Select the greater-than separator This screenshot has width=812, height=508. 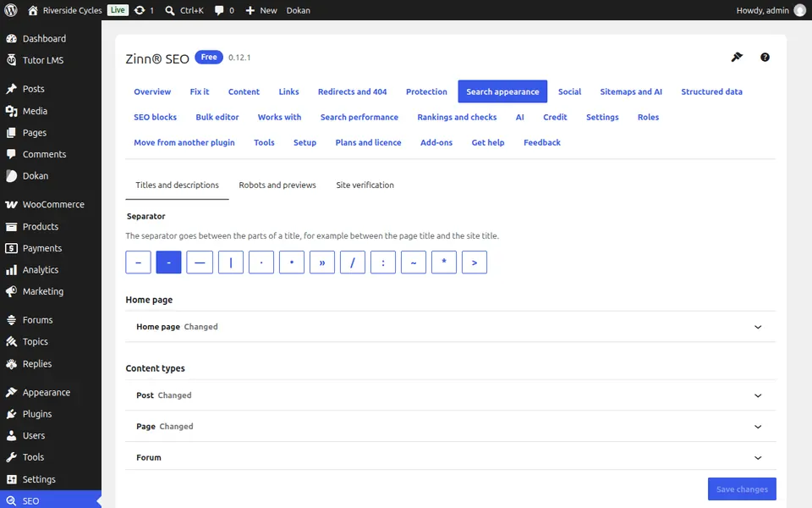(x=475, y=262)
